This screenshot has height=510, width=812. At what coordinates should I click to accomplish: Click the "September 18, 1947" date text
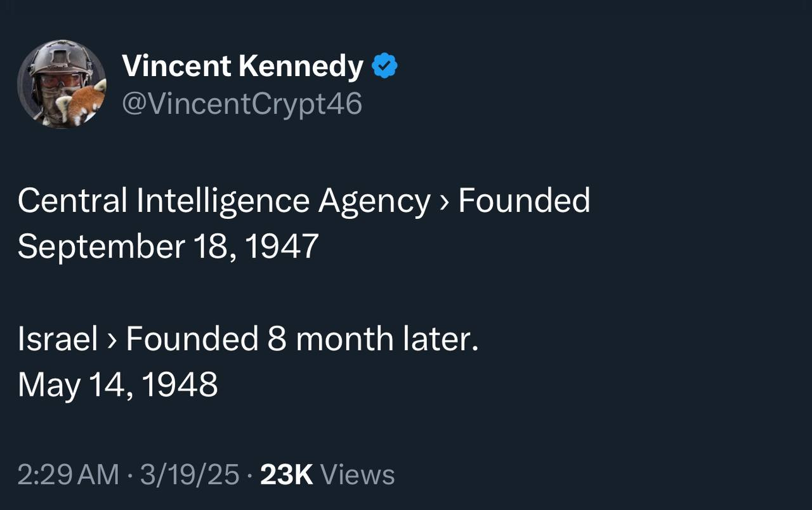pos(168,246)
